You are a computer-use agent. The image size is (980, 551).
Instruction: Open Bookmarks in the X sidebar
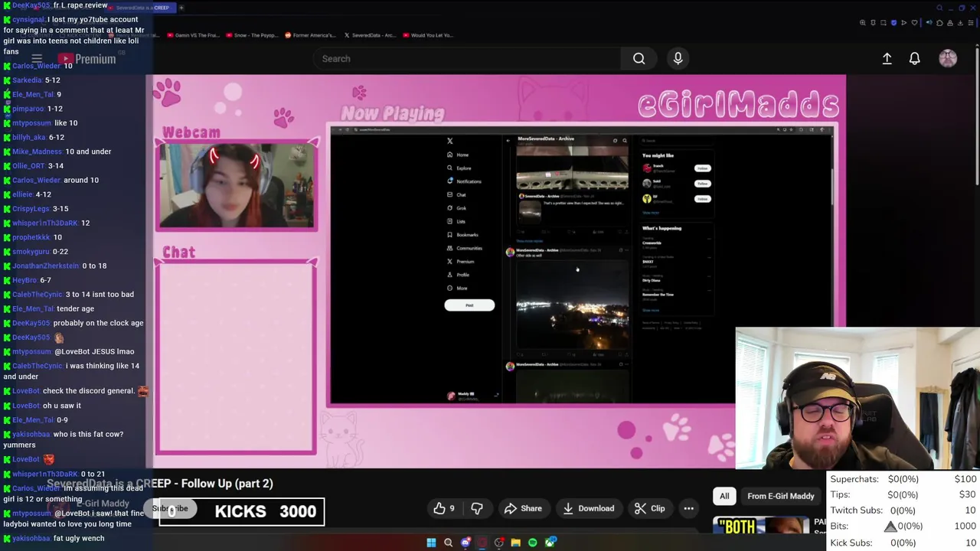pos(462,235)
